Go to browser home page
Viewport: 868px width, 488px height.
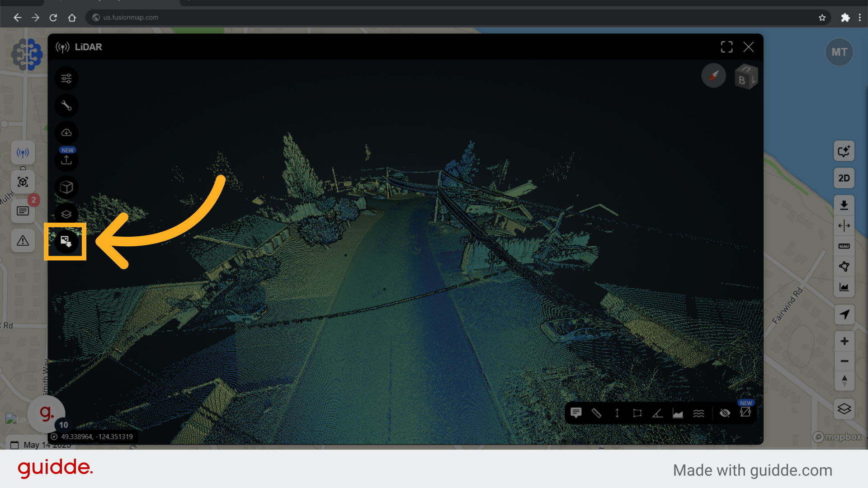[x=72, y=18]
